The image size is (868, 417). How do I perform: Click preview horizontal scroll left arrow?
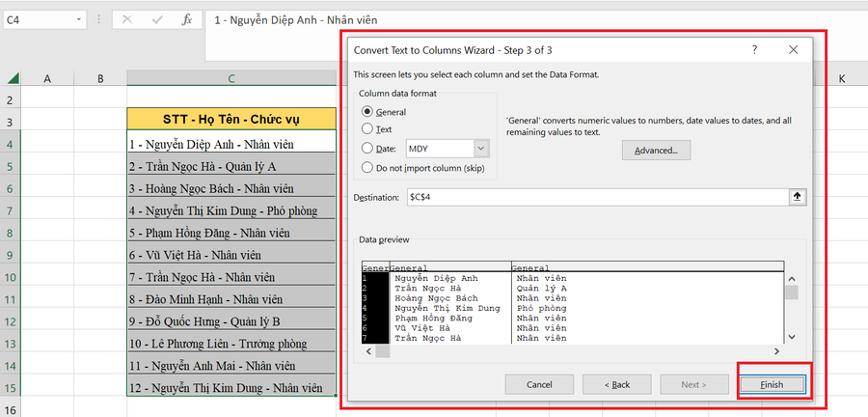click(x=368, y=351)
